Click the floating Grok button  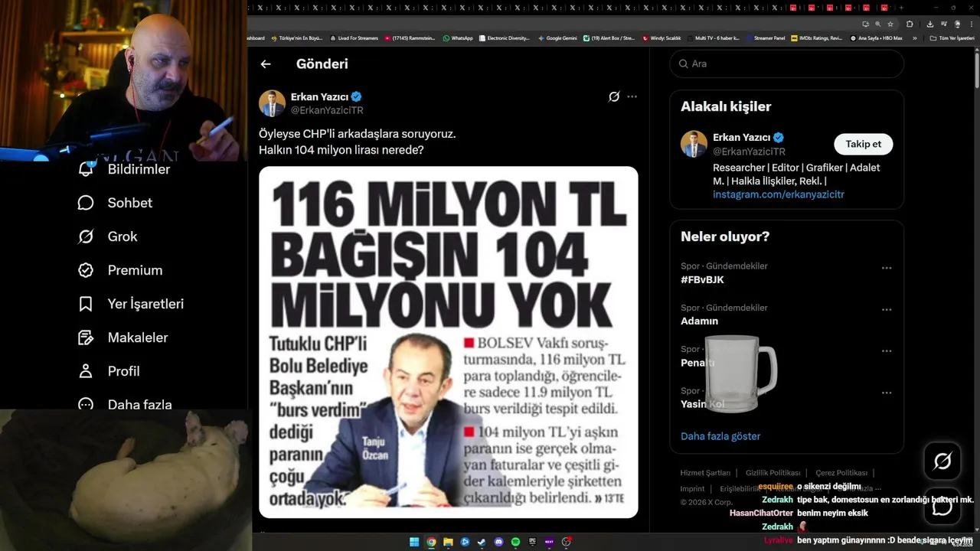pyautogui.click(x=942, y=461)
